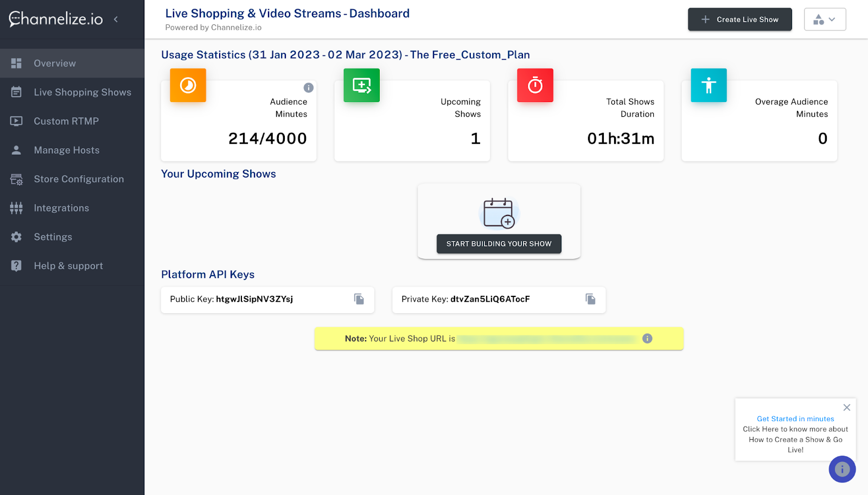This screenshot has width=868, height=495.
Task: Click the Custom RTMP play-screen icon
Action: point(16,121)
